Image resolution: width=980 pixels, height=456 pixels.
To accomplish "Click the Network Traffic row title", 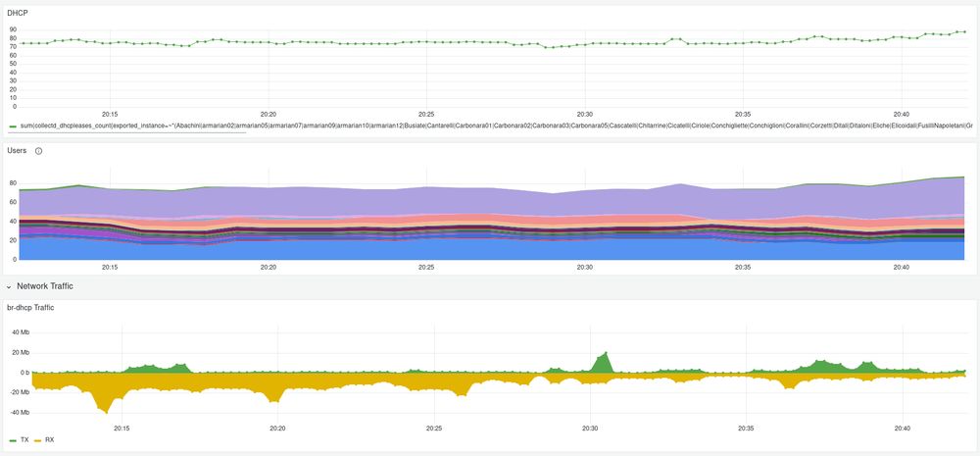I will (x=45, y=286).
